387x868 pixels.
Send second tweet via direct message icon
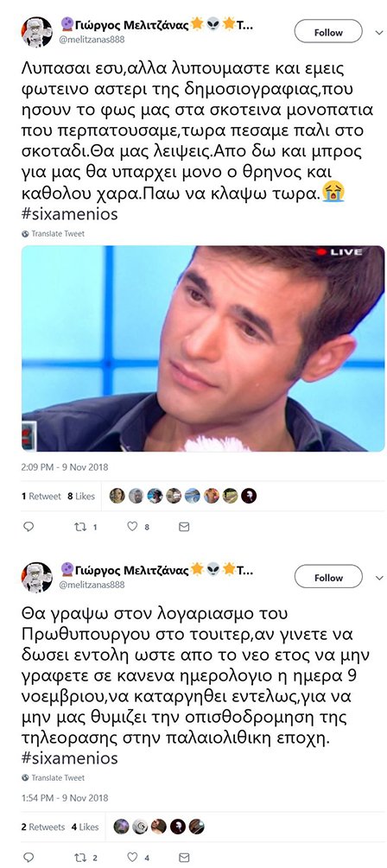coord(184,858)
